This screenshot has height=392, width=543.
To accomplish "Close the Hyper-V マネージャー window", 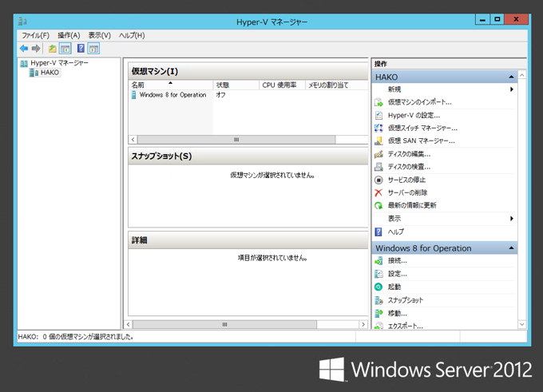I will coord(516,19).
